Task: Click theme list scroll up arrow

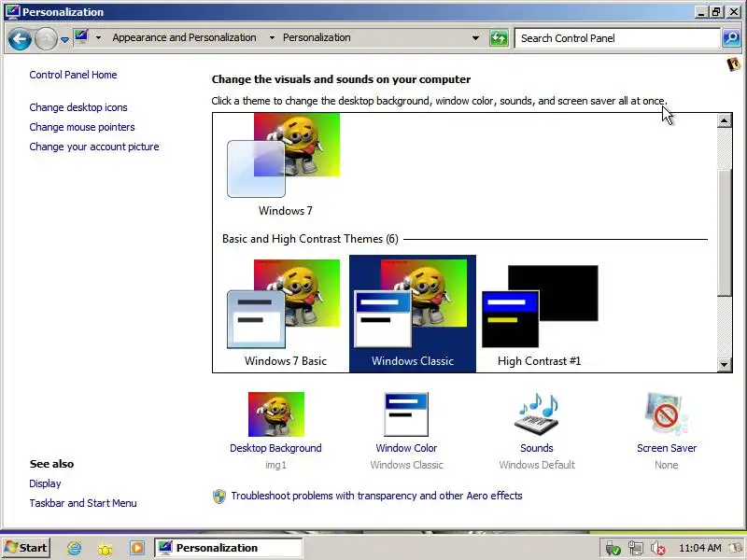Action: tap(725, 120)
